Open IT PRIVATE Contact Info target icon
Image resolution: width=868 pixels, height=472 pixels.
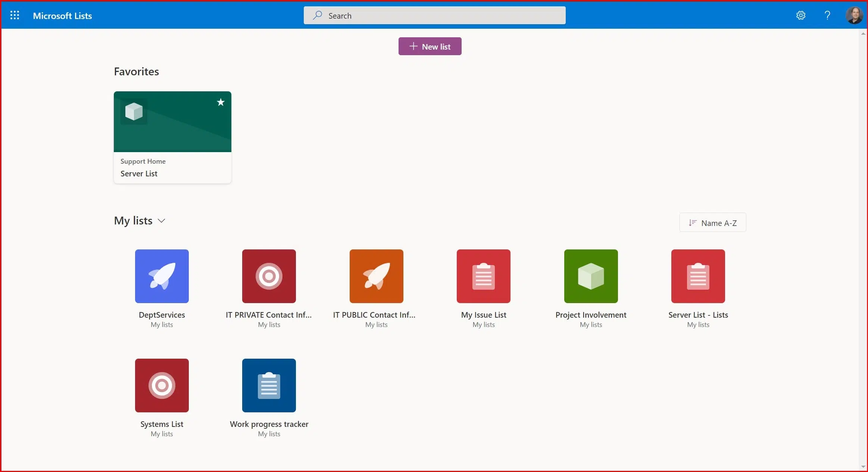(x=269, y=276)
